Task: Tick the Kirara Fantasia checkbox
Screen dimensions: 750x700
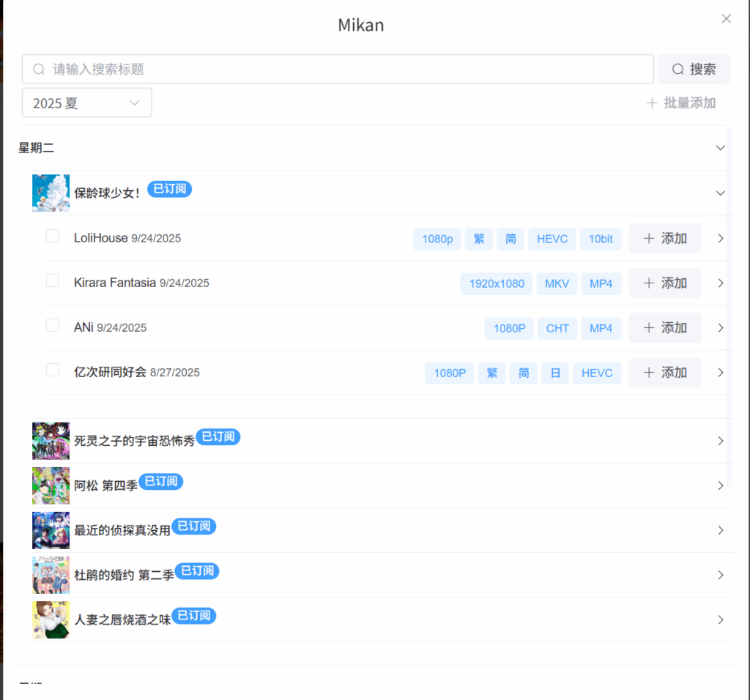Action: (x=53, y=280)
